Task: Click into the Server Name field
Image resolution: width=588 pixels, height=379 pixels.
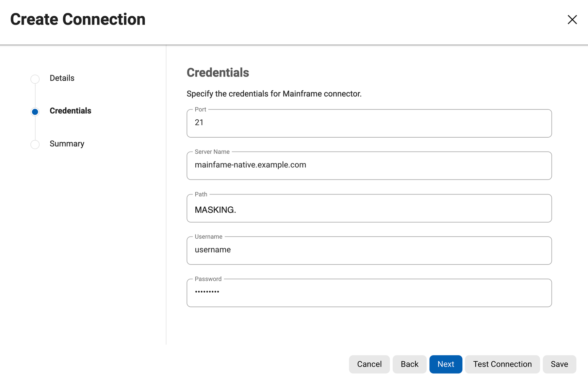Action: click(369, 166)
